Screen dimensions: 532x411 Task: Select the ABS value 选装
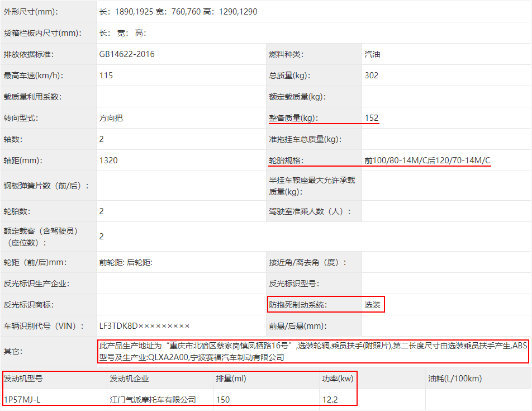click(x=373, y=305)
